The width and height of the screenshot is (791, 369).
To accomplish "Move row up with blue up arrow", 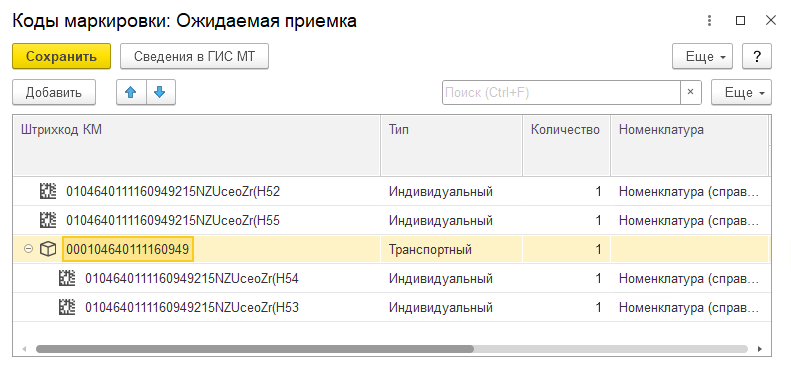I will (x=131, y=92).
